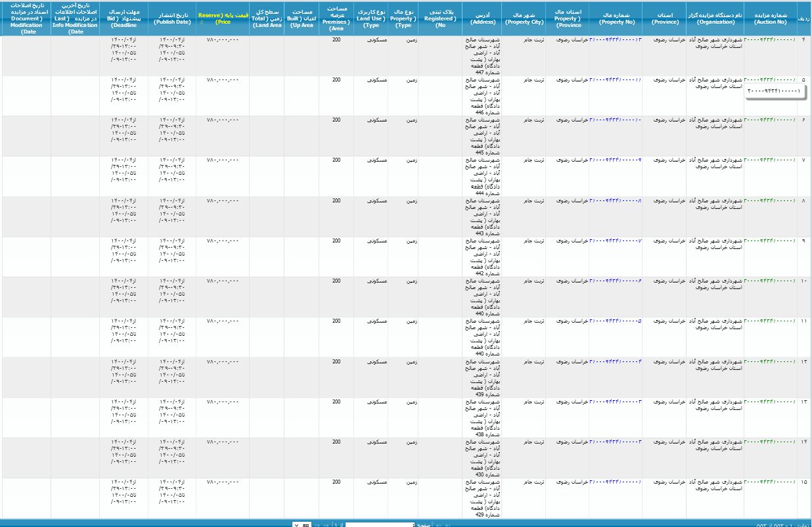Sort by the Auction No column header
This screenshot has height=527, width=812.
[x=770, y=18]
